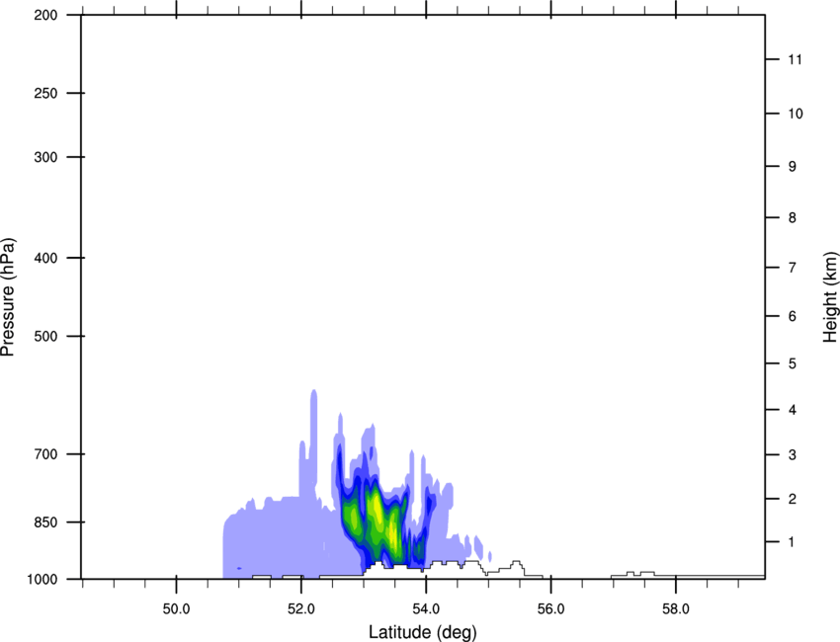840x642 pixels.
Task: Click the yellow-green contour maximum core
Action: coord(378,509)
